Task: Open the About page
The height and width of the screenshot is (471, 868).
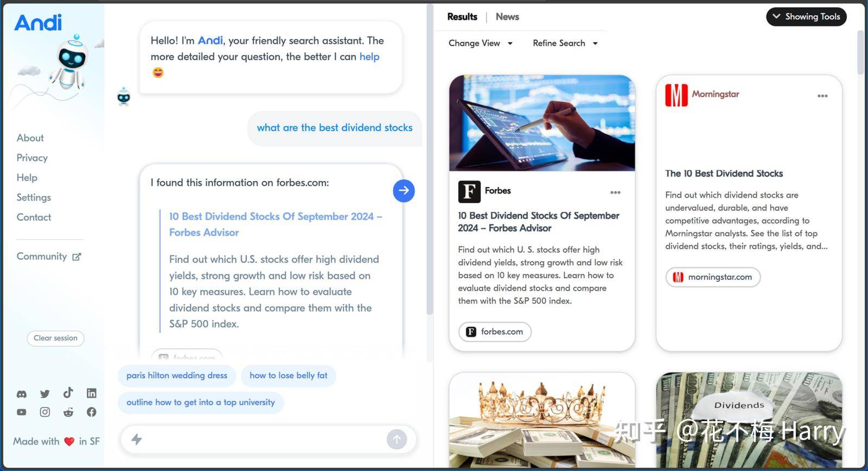Action: [x=30, y=138]
